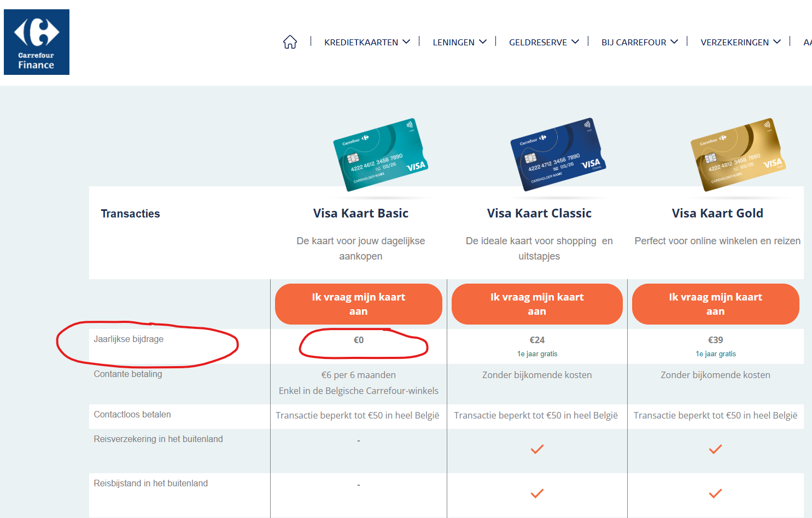
Task: Click the Visa Kaart Classic heading
Action: pyautogui.click(x=539, y=213)
